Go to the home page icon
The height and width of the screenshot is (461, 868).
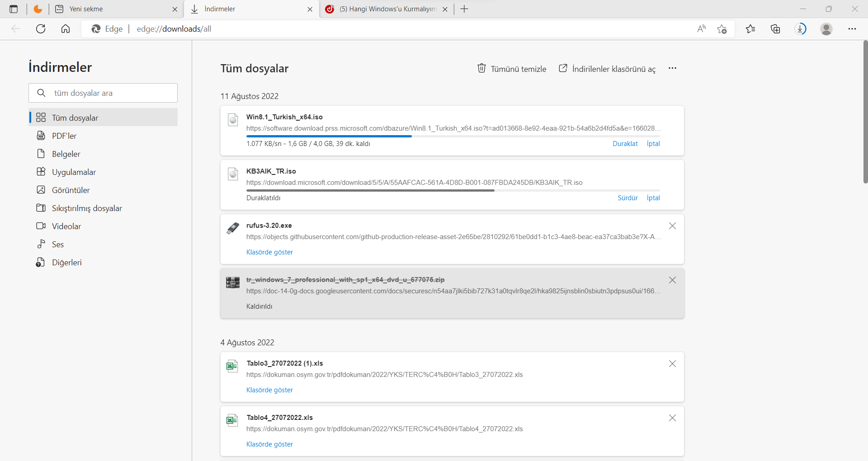[x=66, y=29]
